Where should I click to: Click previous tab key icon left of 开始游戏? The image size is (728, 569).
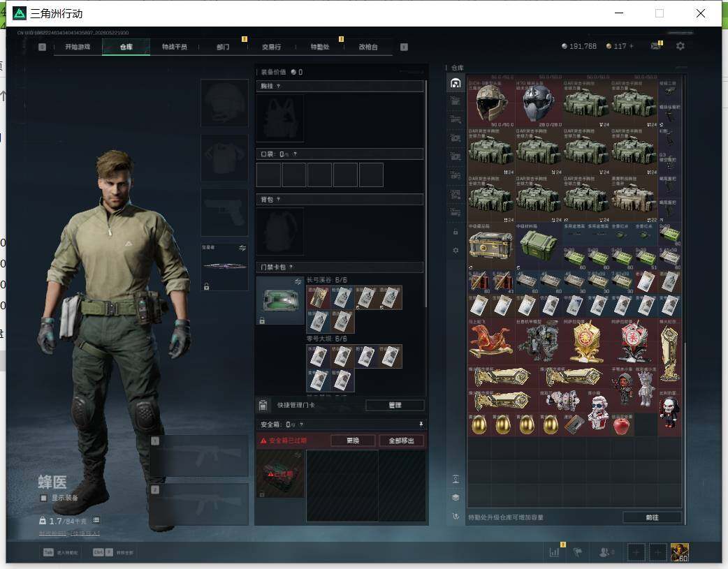point(42,47)
